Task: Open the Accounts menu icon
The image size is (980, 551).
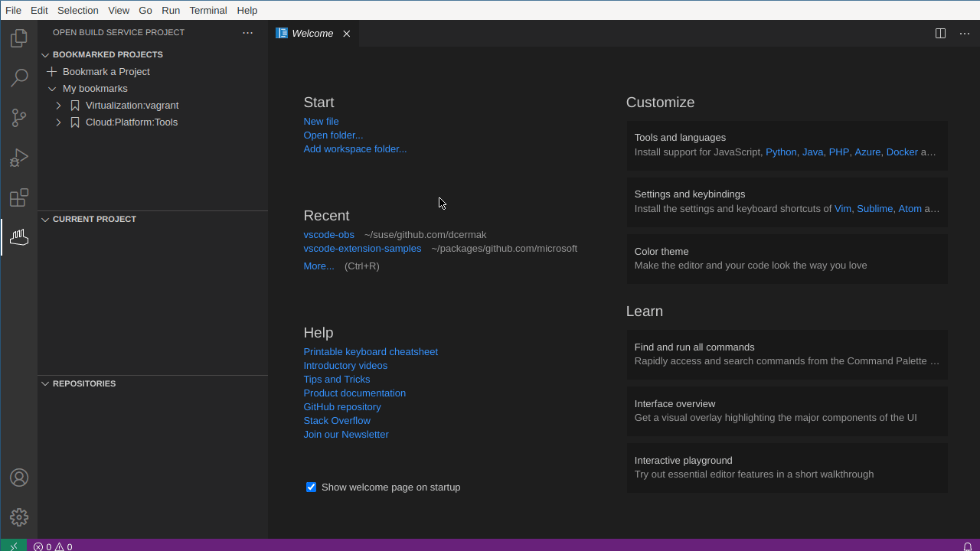Action: click(x=19, y=478)
